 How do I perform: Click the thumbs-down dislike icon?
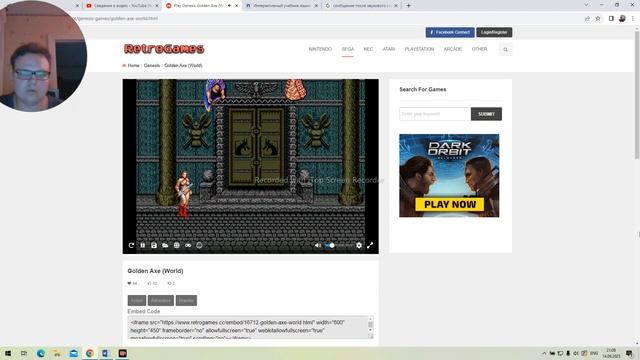[169, 283]
